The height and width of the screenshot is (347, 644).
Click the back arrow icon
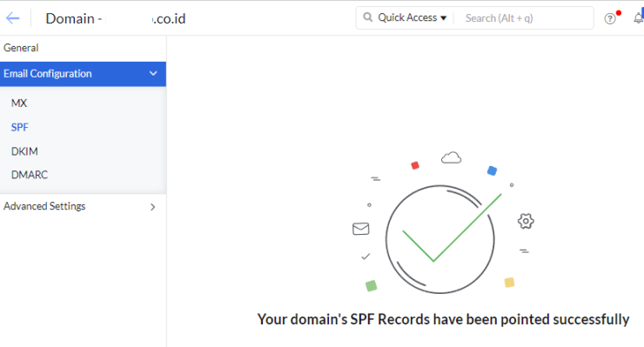(x=13, y=18)
